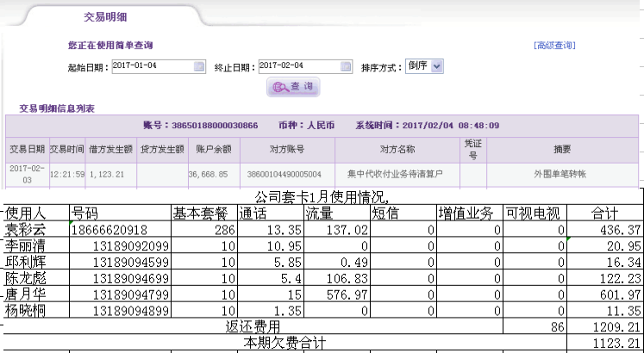Open calendar picker for end date
The height and width of the screenshot is (353, 644).
pos(346,66)
